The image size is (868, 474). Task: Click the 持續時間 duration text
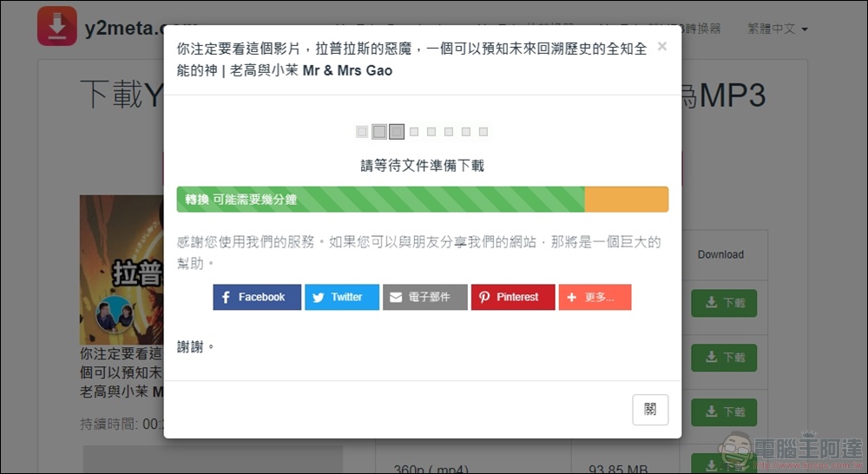(x=122, y=425)
